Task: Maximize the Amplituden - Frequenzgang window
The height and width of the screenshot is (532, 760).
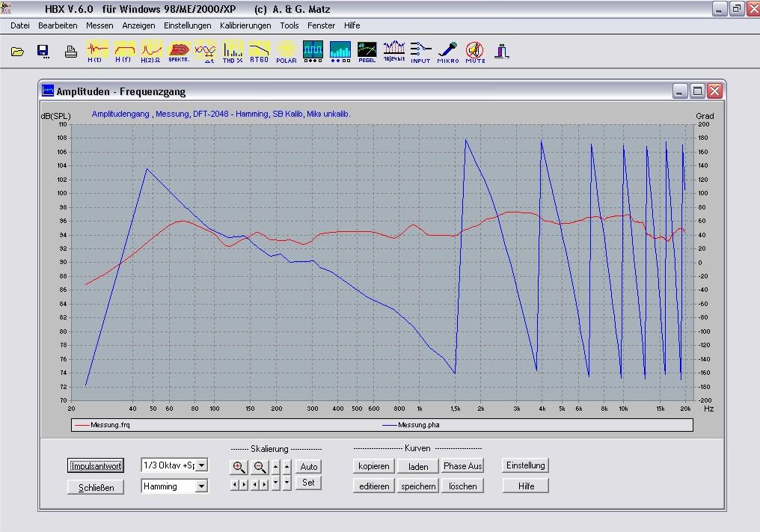Action: [697, 91]
